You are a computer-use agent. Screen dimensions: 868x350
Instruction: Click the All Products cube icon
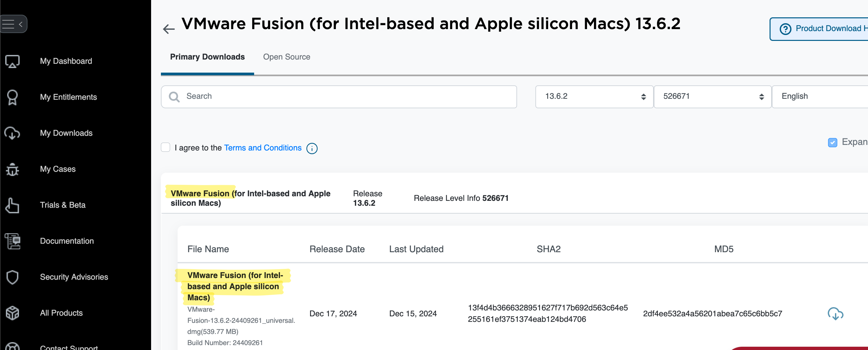coord(12,313)
